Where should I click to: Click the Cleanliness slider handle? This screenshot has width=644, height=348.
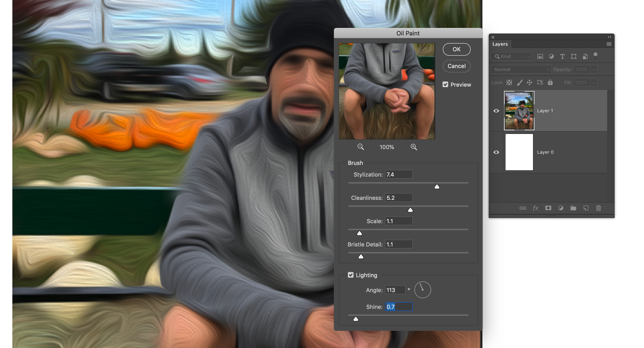coord(410,210)
